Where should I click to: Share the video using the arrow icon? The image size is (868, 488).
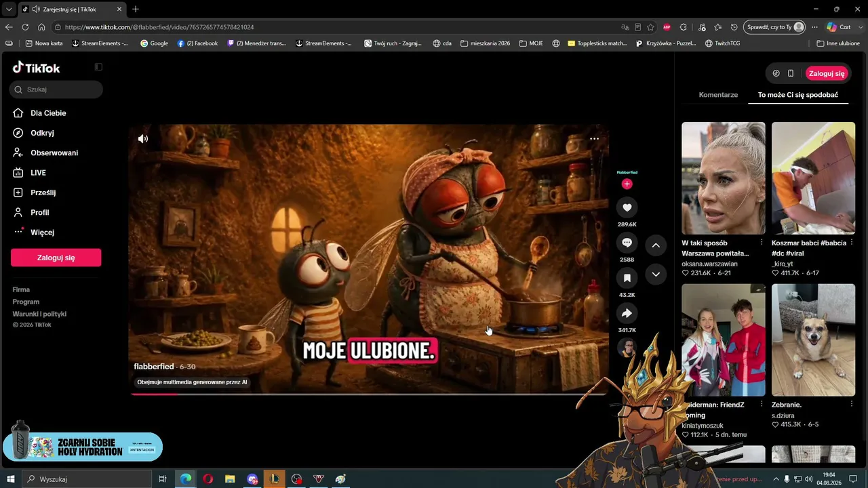[627, 313]
